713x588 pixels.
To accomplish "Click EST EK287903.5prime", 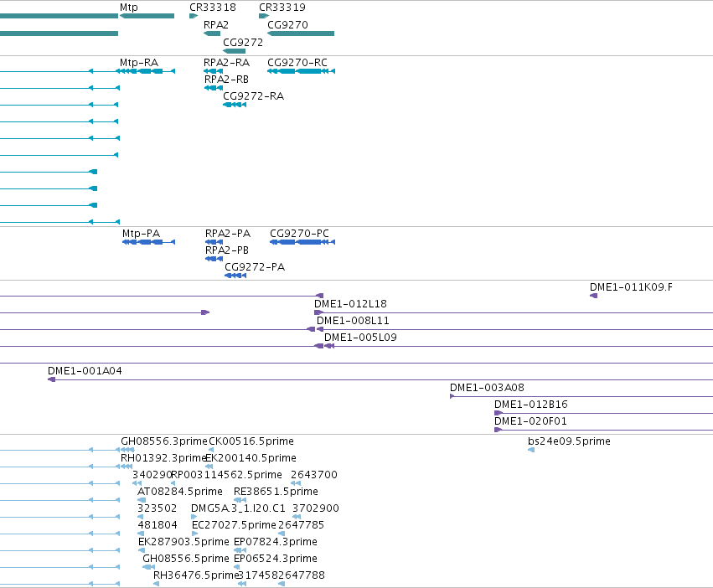I will (x=142, y=550).
